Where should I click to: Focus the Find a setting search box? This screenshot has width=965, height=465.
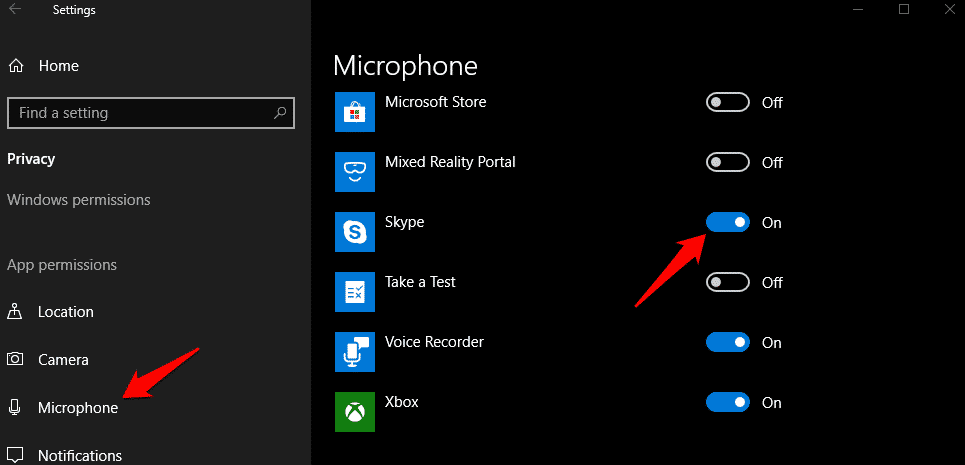click(x=151, y=113)
